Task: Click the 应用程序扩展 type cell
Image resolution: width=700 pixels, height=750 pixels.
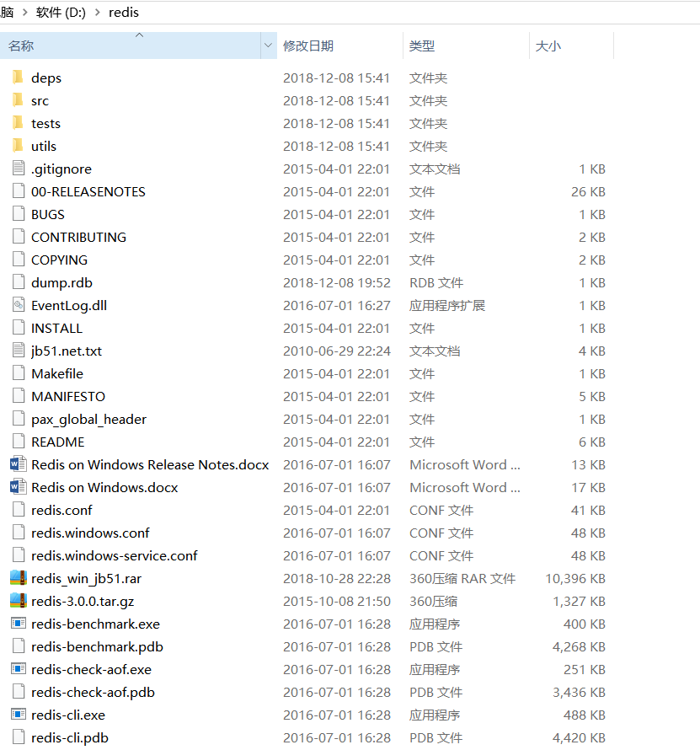Action: (447, 305)
